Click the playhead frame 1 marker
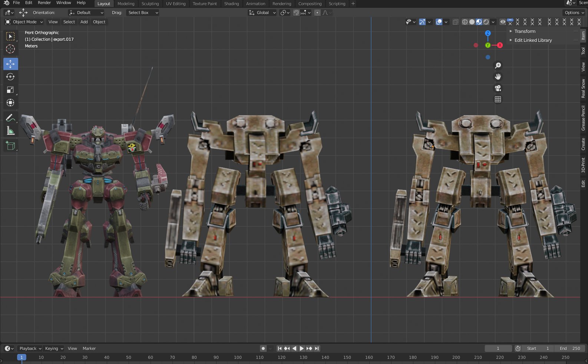The image size is (588, 364). tap(22, 357)
